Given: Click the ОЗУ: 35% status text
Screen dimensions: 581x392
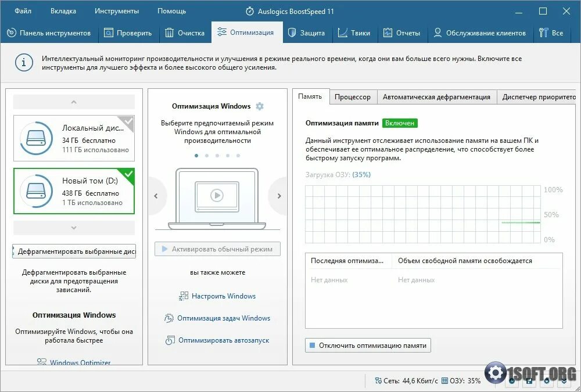Looking at the screenshot, I should [465, 381].
